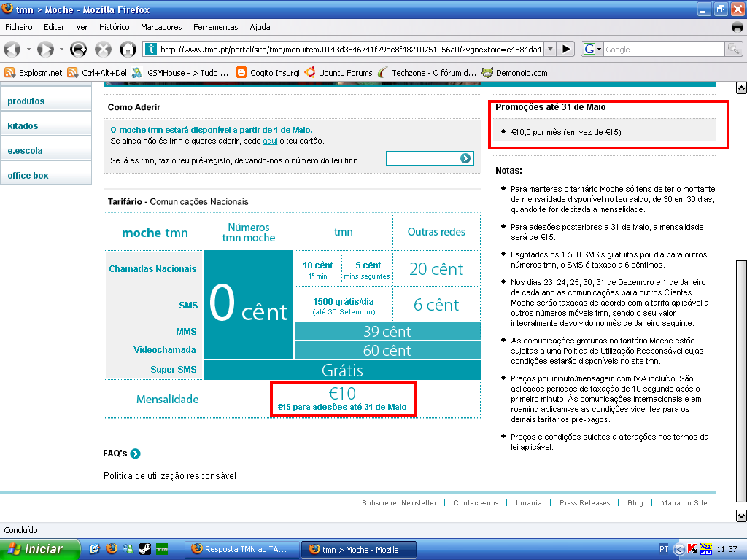Click the Iniciar start button
747x560 pixels.
click(x=39, y=550)
